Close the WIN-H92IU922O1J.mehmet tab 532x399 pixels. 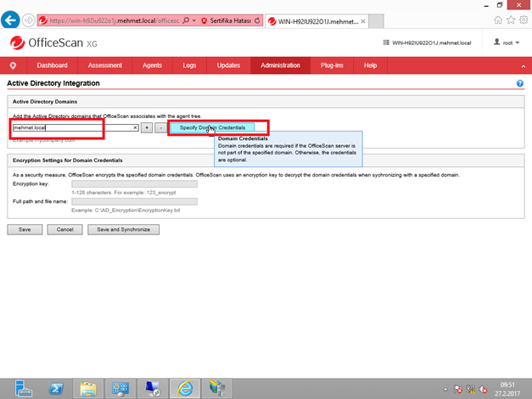(363, 21)
